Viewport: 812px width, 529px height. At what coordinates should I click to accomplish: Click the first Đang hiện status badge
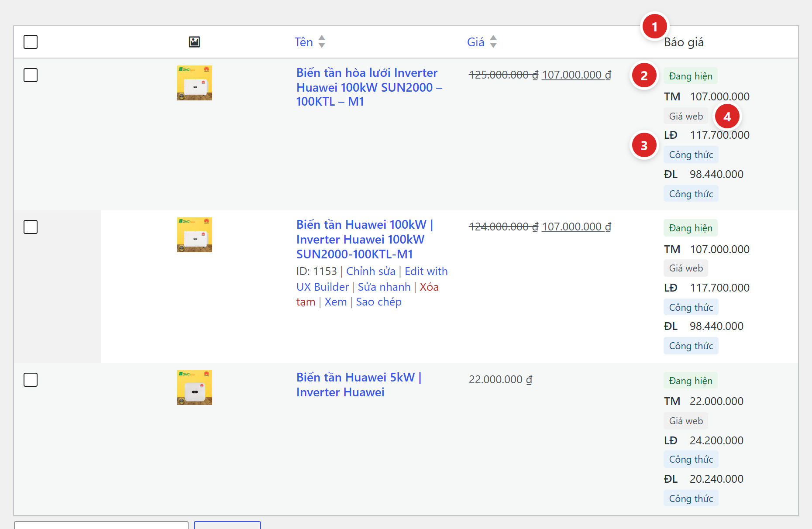(x=691, y=76)
